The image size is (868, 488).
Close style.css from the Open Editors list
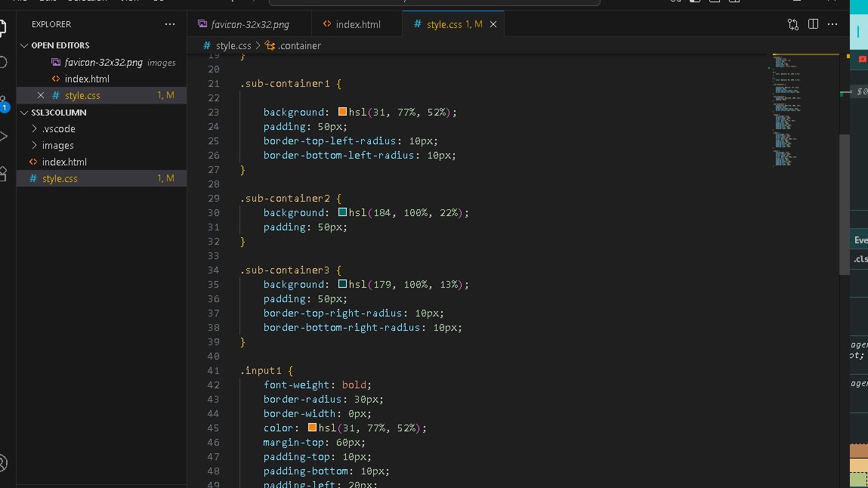[42, 94]
